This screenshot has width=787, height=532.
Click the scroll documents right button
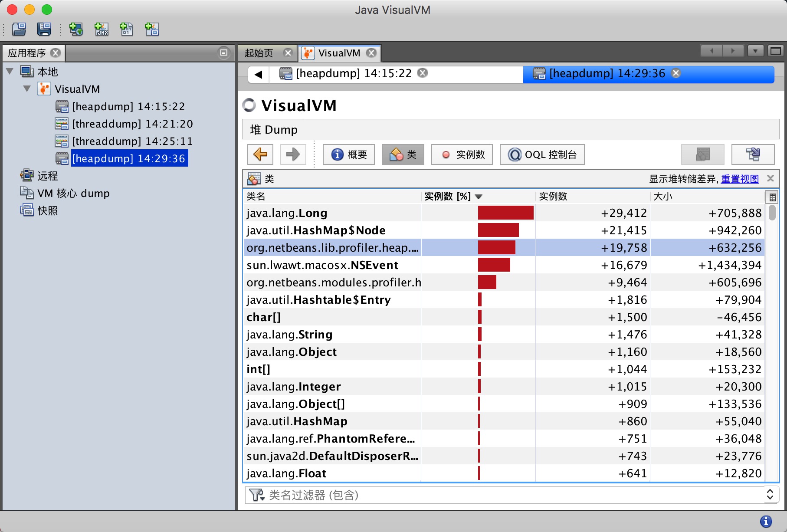(733, 51)
